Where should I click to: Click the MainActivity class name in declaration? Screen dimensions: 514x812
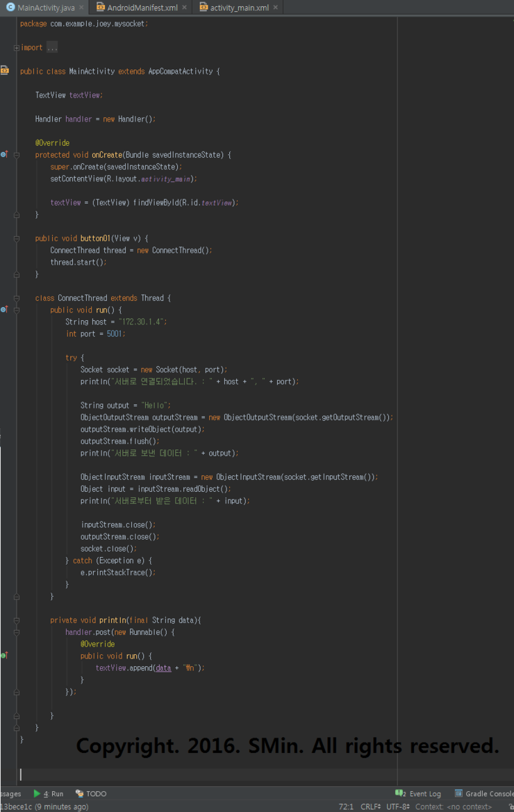(92, 72)
